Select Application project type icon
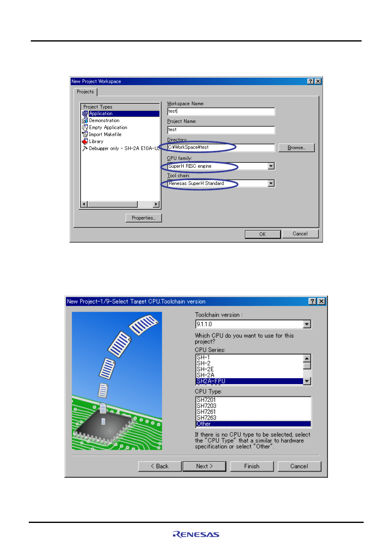 (x=85, y=113)
